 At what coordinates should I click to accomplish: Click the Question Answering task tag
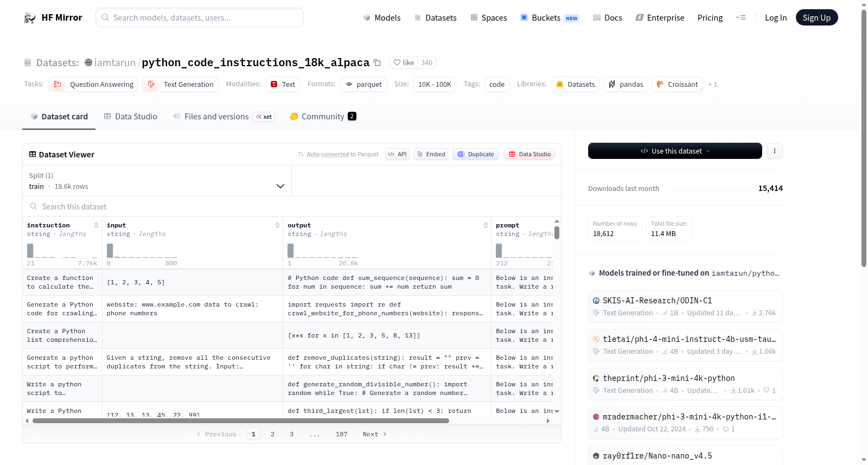(x=93, y=84)
